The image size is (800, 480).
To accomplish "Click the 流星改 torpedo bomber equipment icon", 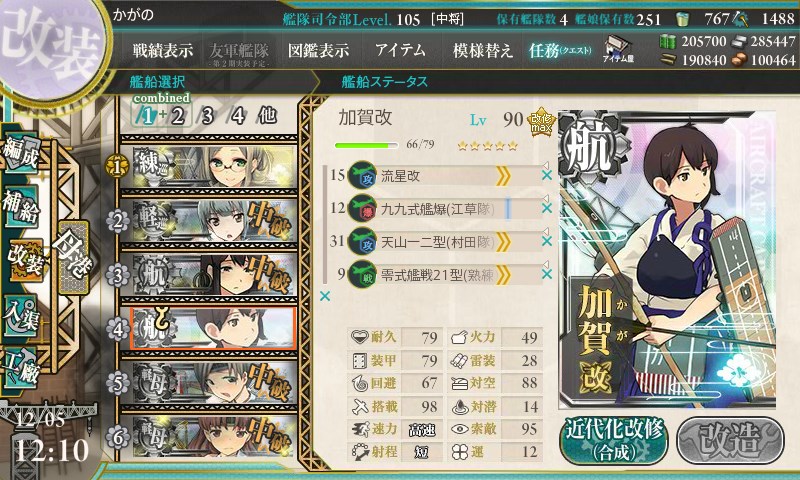I will point(362,176).
